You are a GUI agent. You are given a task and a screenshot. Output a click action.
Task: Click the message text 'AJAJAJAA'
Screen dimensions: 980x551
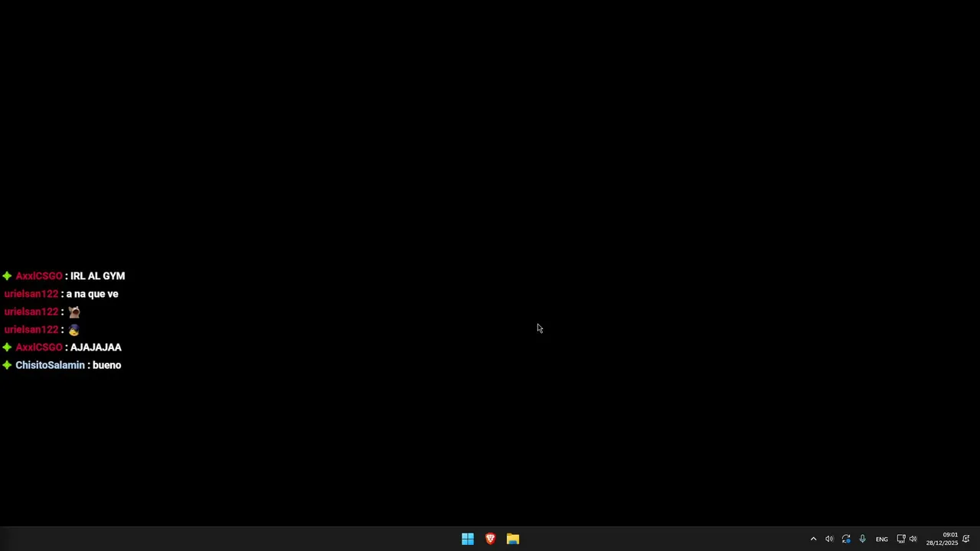[96, 347]
